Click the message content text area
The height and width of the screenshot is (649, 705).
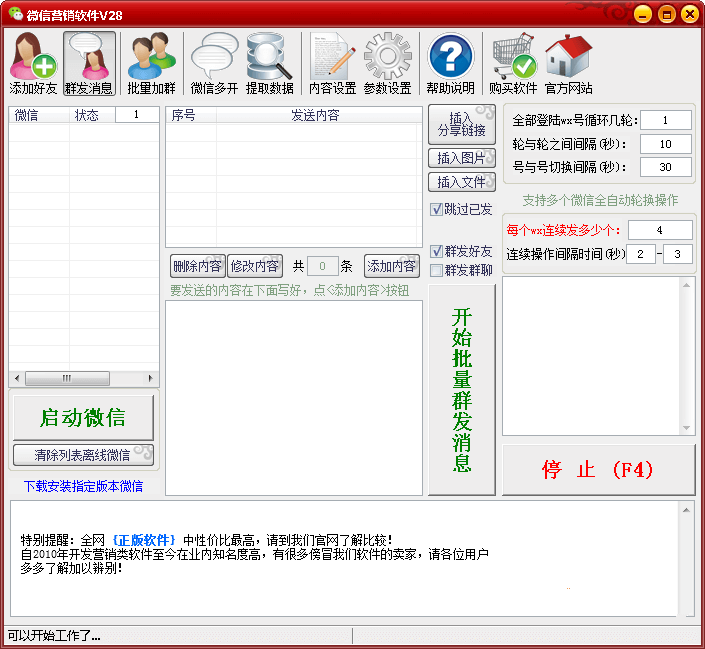[x=294, y=398]
